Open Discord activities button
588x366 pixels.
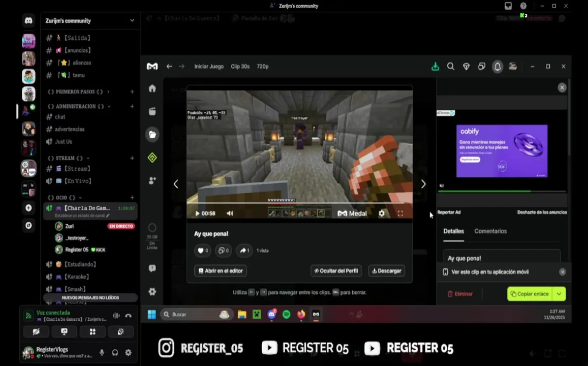92,331
